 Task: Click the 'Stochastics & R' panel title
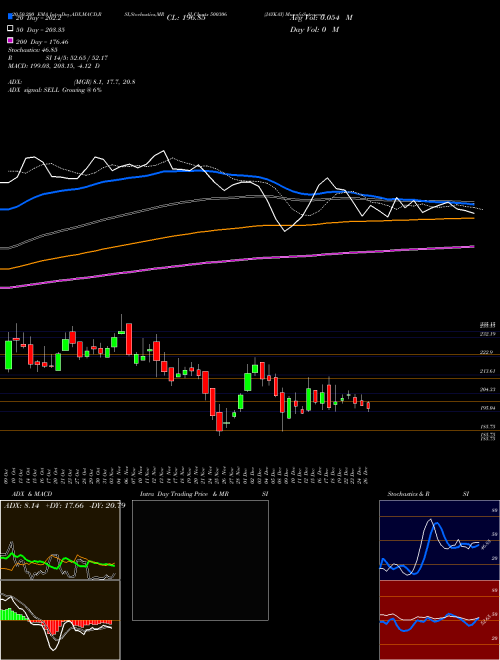(x=408, y=494)
